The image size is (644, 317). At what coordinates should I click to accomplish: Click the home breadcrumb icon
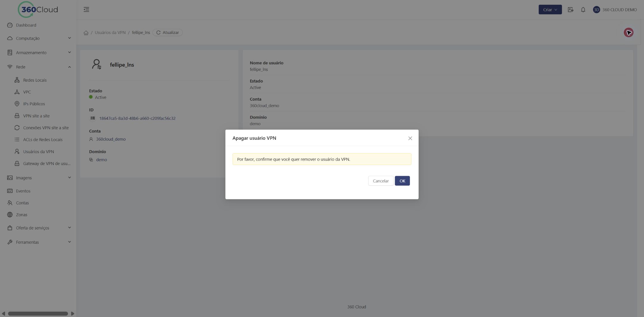click(86, 33)
